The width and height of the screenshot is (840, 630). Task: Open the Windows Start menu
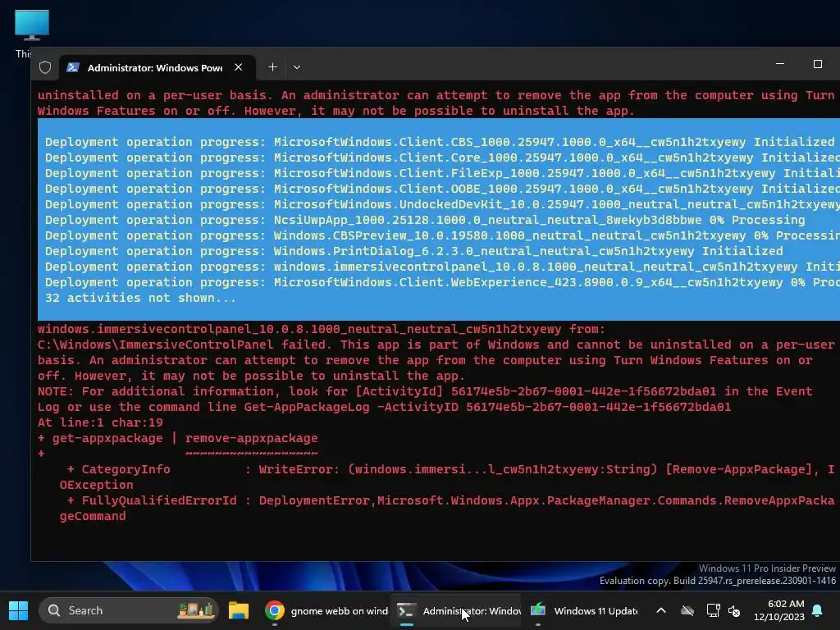tap(18, 610)
